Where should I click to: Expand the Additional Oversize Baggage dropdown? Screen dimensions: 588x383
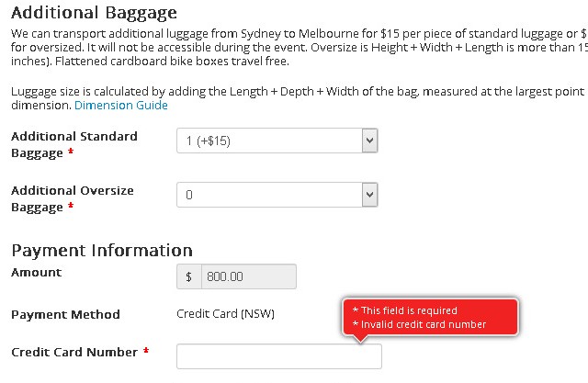(x=277, y=195)
